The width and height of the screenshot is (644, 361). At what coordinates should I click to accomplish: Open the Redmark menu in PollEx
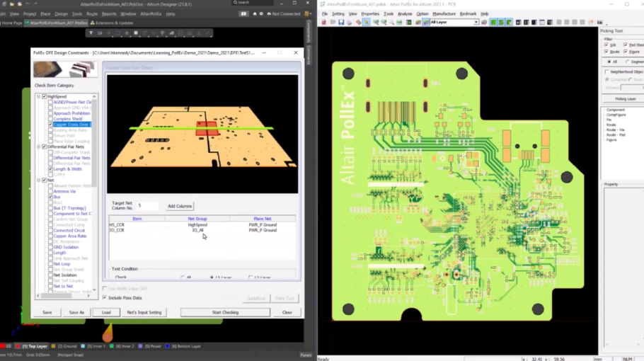[468, 13]
